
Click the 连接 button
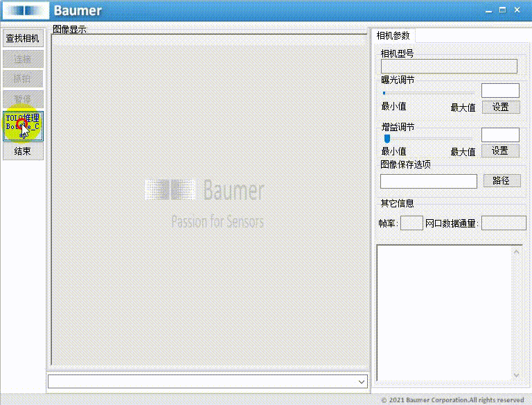click(x=23, y=59)
